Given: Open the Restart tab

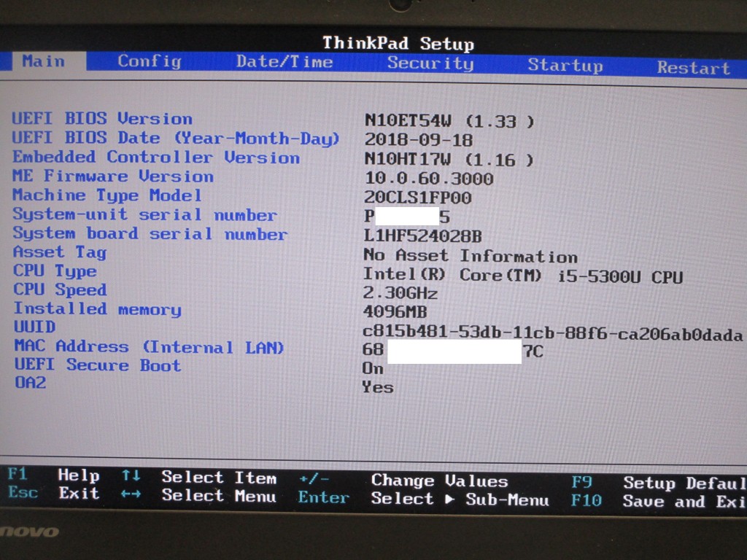Looking at the screenshot, I should coord(693,68).
